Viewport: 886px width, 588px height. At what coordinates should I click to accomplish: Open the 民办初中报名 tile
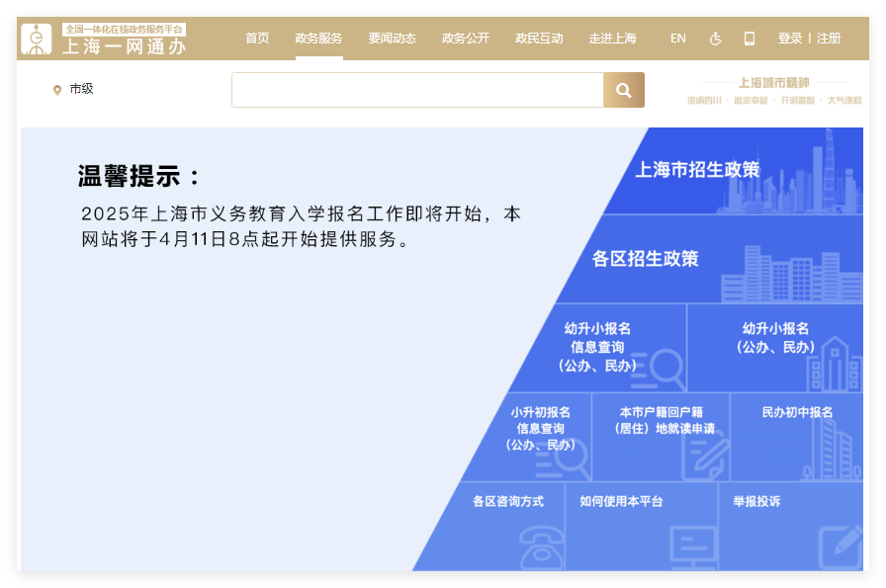click(797, 437)
